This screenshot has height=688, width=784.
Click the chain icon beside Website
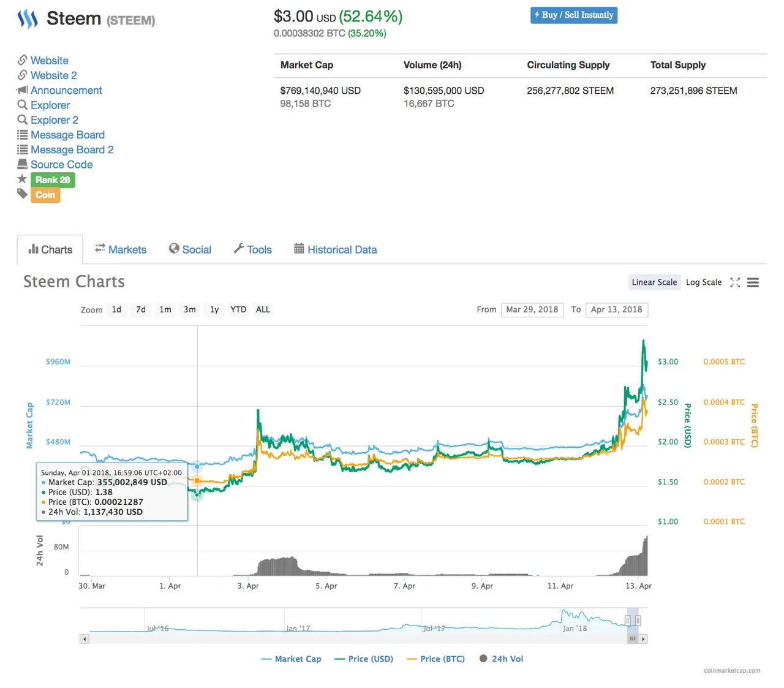[x=22, y=60]
